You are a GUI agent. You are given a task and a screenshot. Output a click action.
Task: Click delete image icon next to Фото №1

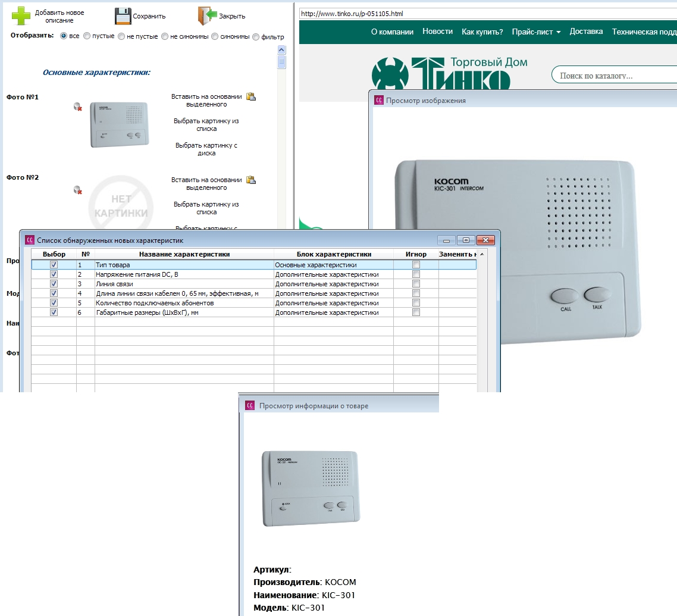(78, 107)
